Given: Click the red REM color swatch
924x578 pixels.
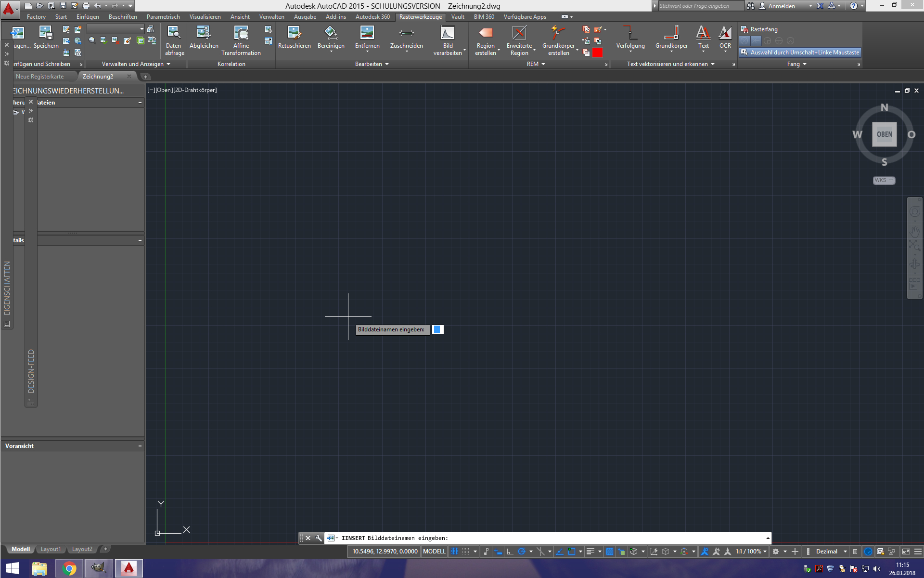Looking at the screenshot, I should [x=597, y=53].
